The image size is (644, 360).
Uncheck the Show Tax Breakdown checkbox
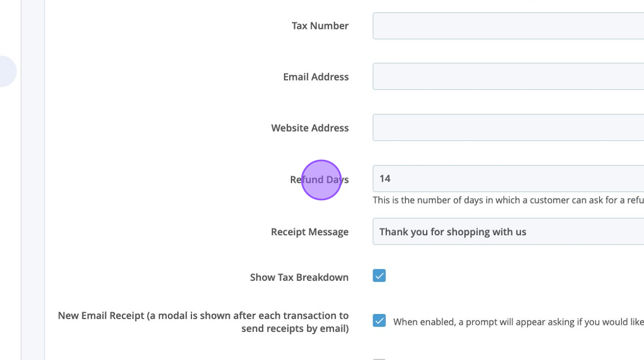(379, 276)
